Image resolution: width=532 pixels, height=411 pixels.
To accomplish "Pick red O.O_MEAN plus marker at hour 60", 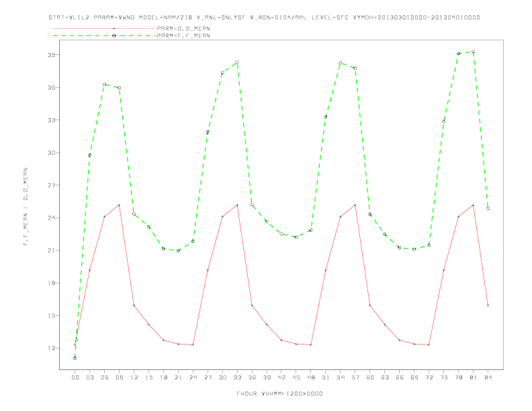I will (370, 305).
